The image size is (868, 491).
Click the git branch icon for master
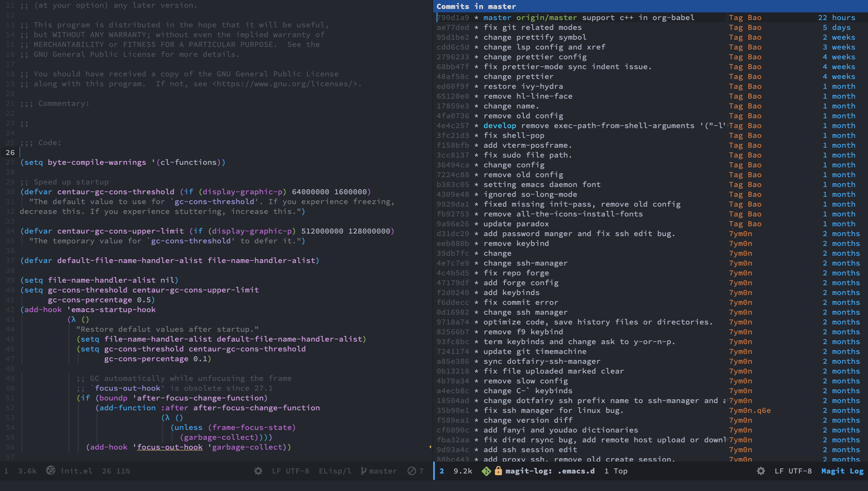364,471
